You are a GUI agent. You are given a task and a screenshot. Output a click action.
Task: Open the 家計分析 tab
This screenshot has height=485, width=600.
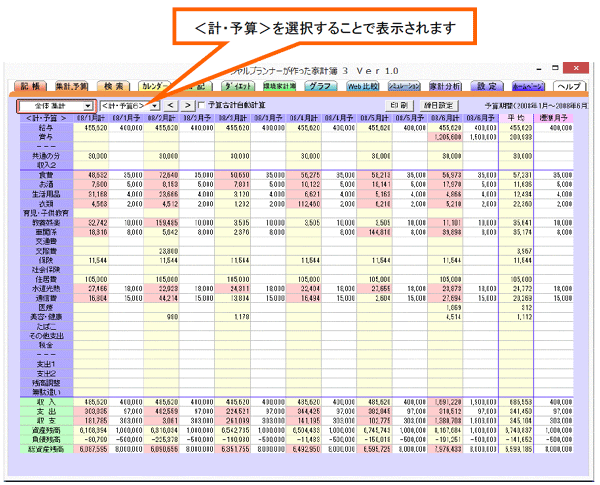pos(445,86)
